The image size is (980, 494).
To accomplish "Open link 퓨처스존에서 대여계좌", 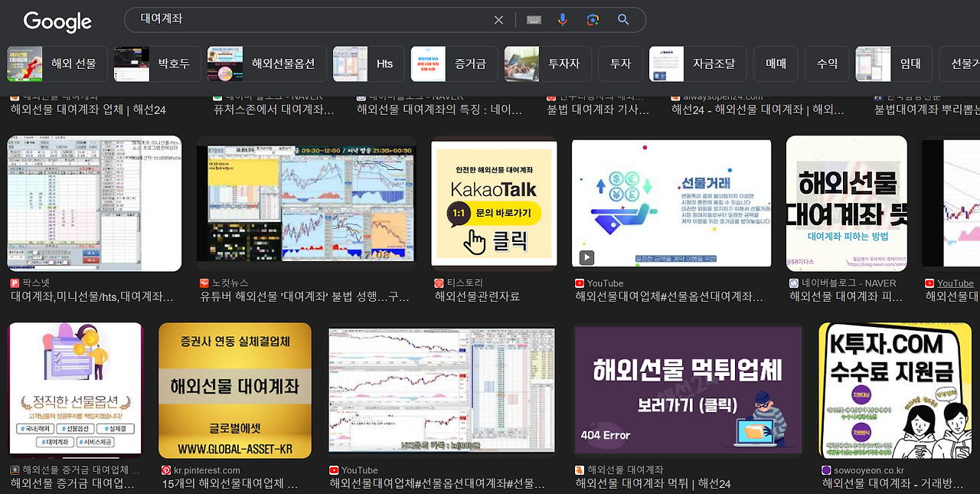I will (x=273, y=110).
